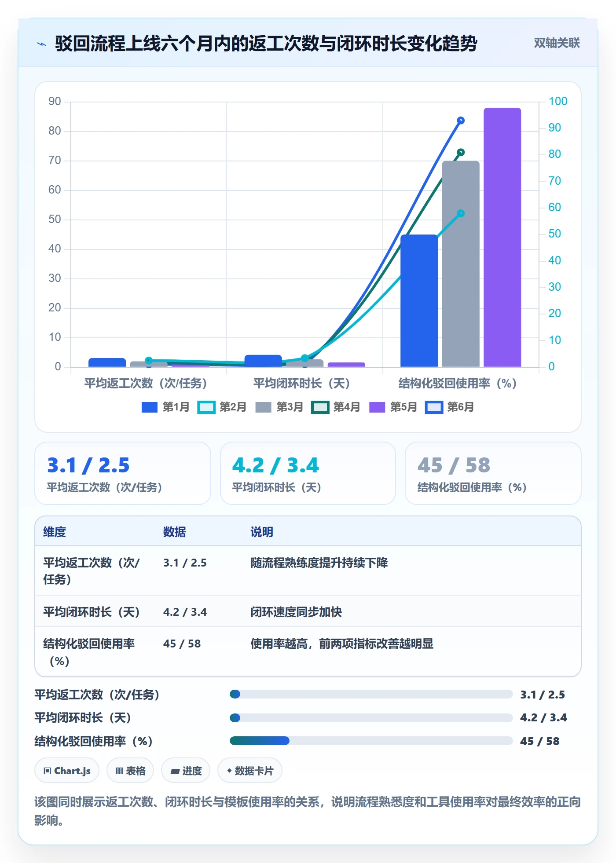The height and width of the screenshot is (863, 616).
Task: Click the 说明 column header
Action: 262,532
